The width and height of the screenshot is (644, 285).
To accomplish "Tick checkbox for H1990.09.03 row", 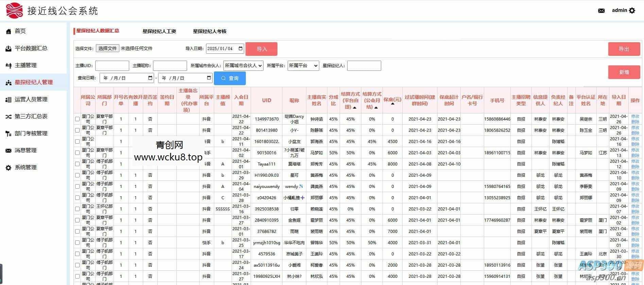I will click(x=77, y=175).
